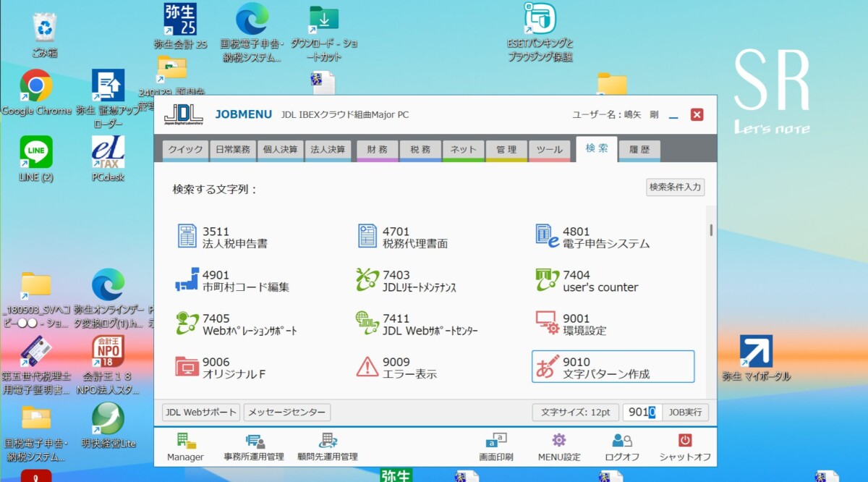Open 第五世代税理士用電子証明書 desktop shortcut
868x482 pixels.
click(36, 364)
